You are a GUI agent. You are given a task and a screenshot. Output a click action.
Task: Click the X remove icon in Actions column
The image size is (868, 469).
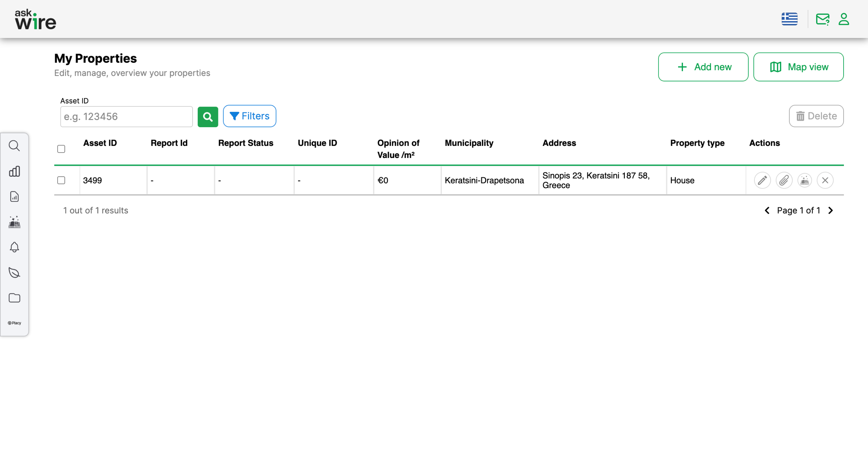pyautogui.click(x=825, y=180)
